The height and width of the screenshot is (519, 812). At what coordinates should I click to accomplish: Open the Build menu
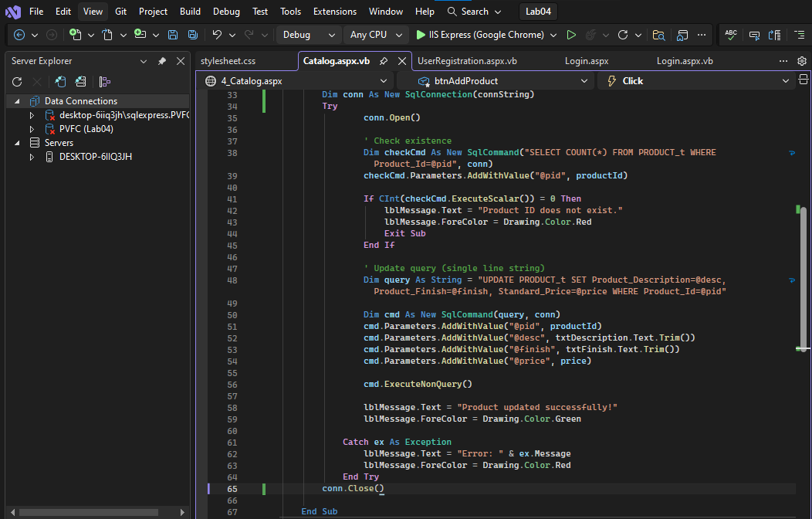[x=190, y=12]
